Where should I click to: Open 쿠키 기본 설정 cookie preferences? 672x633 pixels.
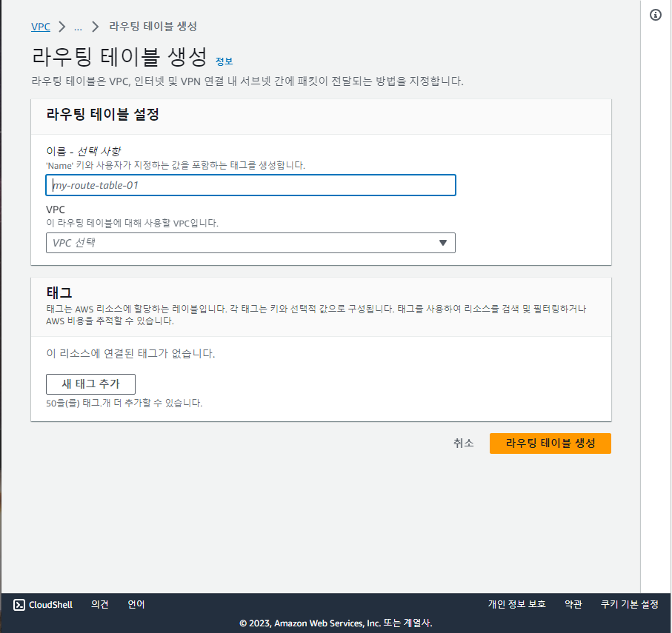(x=630, y=604)
